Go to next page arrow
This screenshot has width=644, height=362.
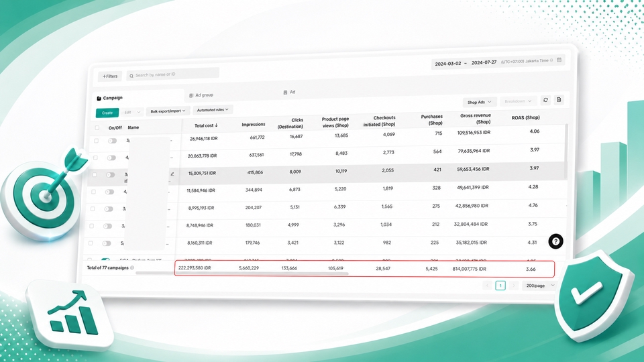[x=513, y=286]
